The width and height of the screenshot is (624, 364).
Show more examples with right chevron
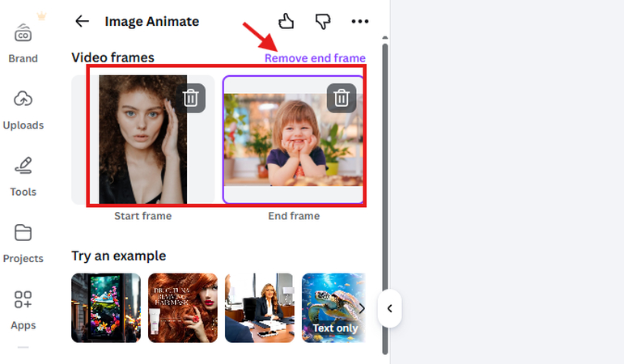(362, 308)
